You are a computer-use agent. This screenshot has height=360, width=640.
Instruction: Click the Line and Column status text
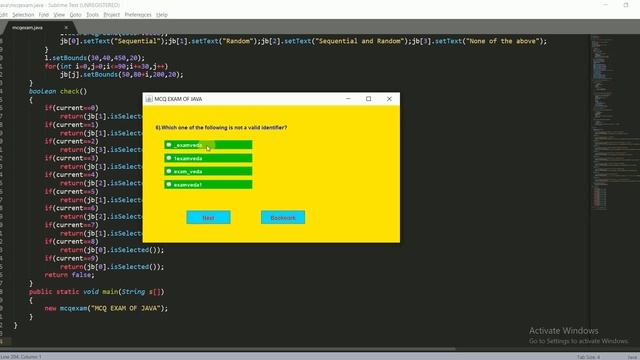[21, 357]
